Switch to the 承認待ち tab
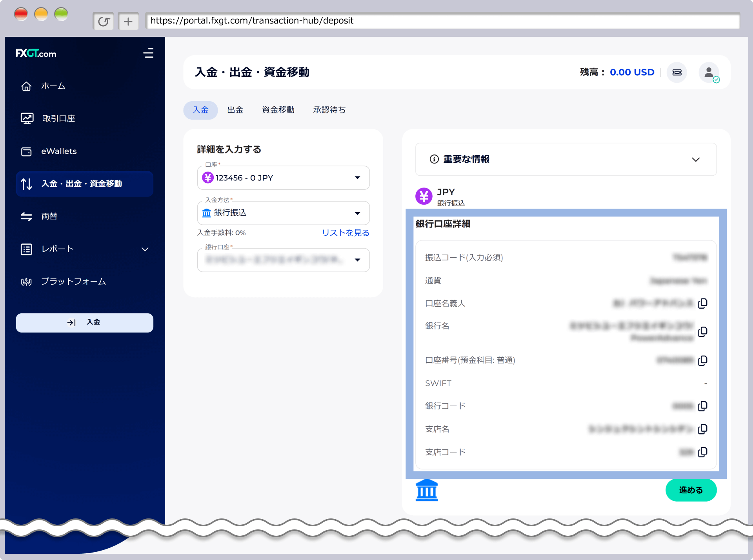The width and height of the screenshot is (753, 560). pos(329,110)
